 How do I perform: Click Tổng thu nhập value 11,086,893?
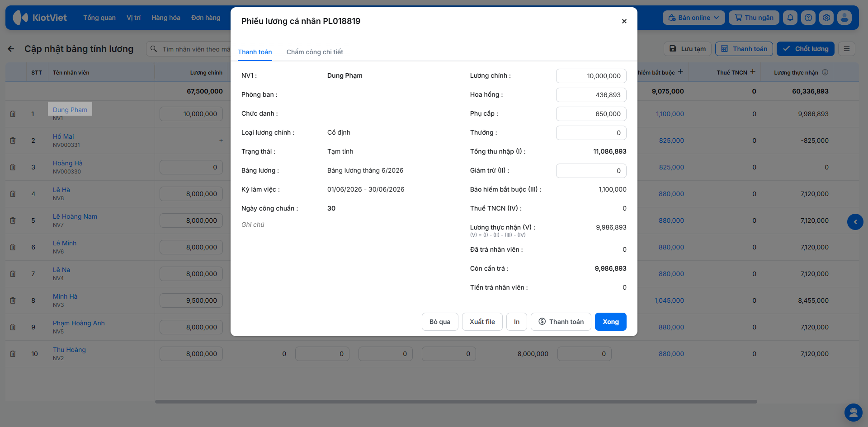pos(610,151)
